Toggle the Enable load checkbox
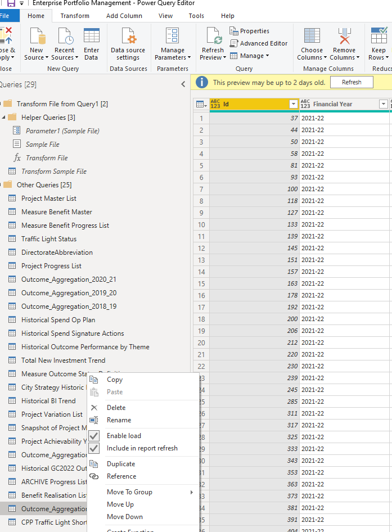 point(94,436)
